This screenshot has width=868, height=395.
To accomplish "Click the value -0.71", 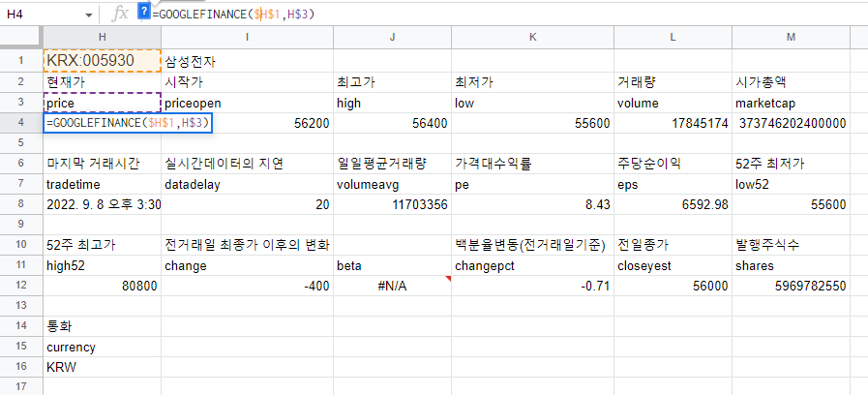I will [x=595, y=287].
